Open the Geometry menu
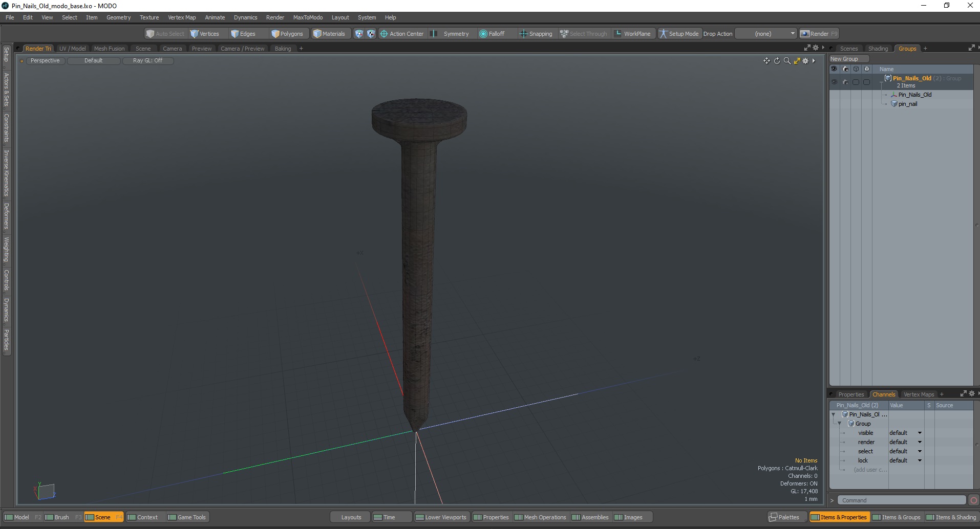The height and width of the screenshot is (529, 980). 118,17
